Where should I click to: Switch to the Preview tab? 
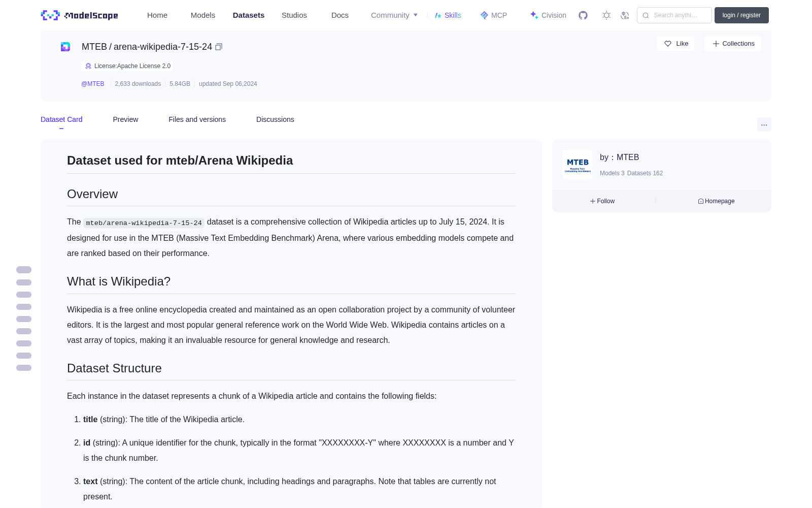[x=125, y=119]
